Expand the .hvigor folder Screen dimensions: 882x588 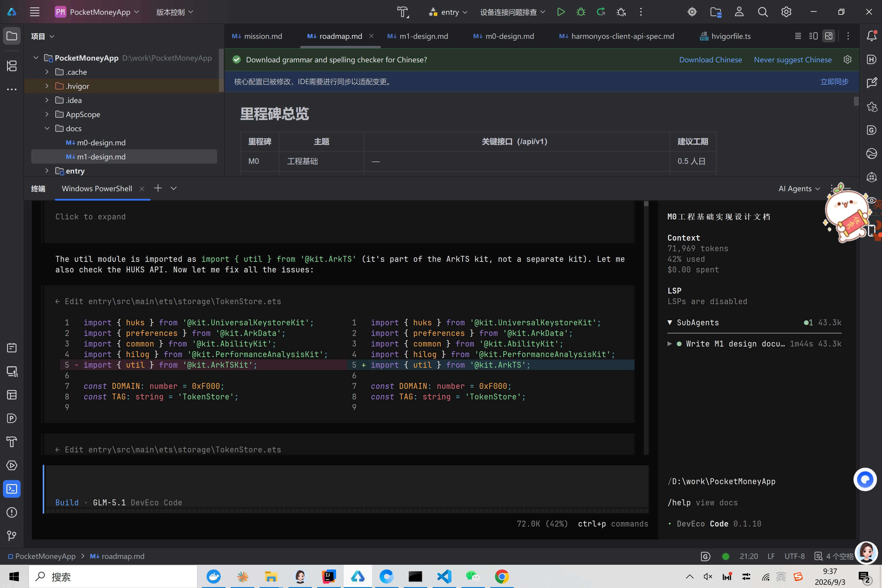(x=47, y=86)
